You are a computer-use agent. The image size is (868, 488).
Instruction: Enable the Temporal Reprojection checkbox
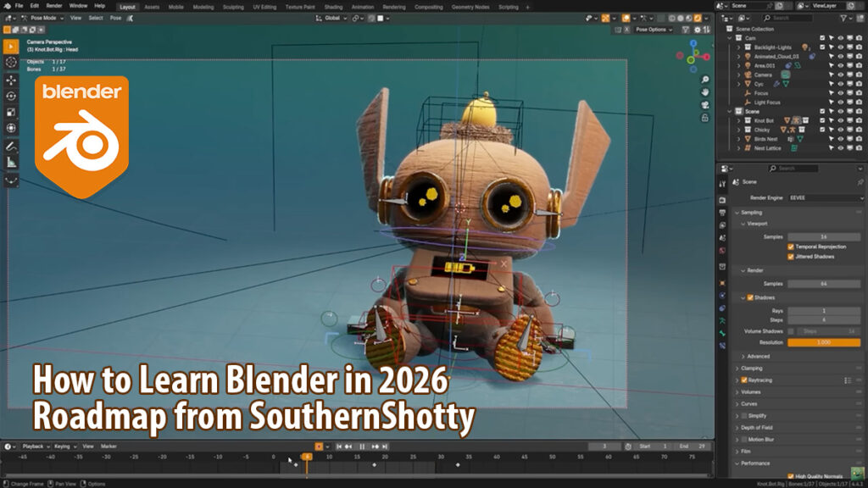click(x=790, y=247)
